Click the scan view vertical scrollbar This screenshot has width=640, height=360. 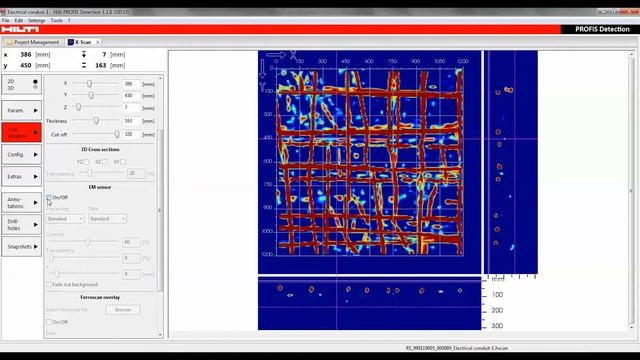[631, 191]
